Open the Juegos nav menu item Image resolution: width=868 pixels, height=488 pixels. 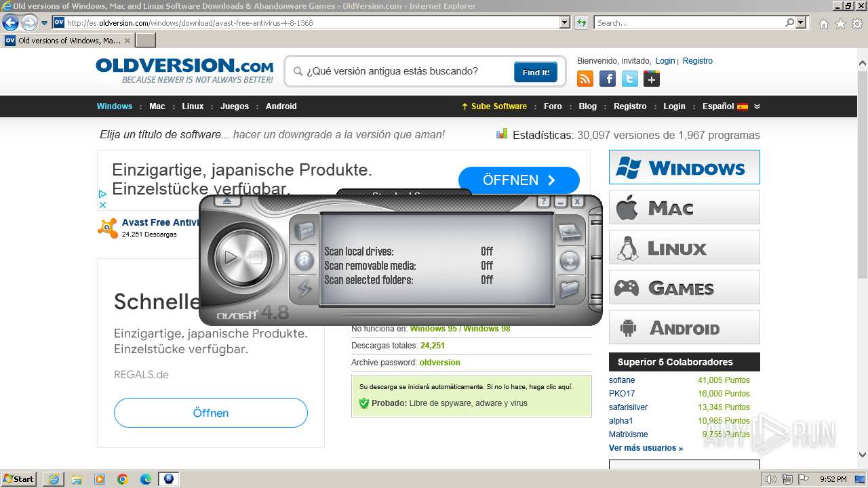pos(235,106)
